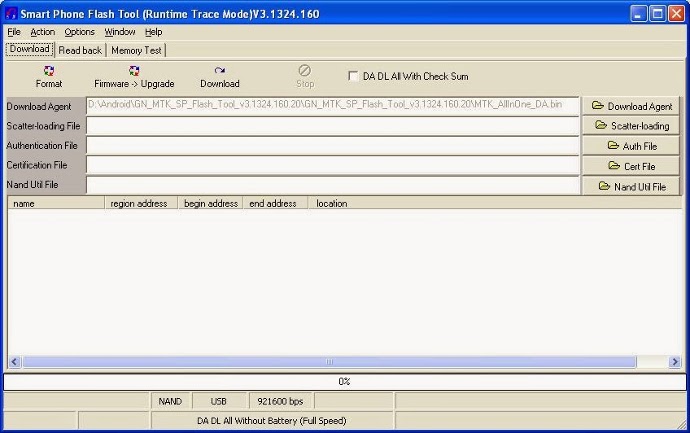Click the horizontal scrollbar in file list
Screen dimensions: 690x433
328,362
